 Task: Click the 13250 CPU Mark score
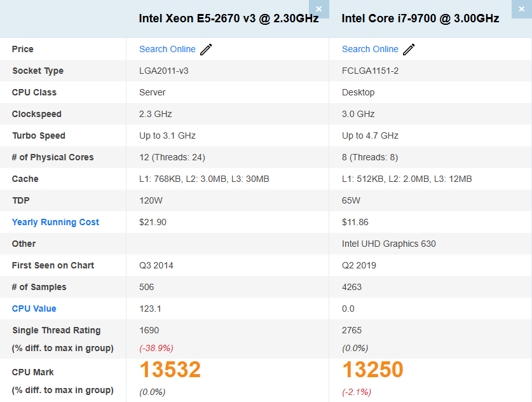373,370
